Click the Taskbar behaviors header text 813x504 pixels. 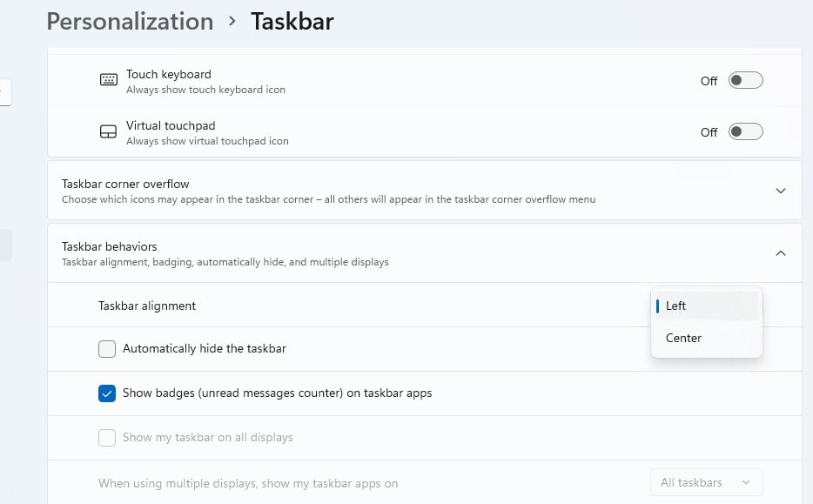click(x=110, y=247)
